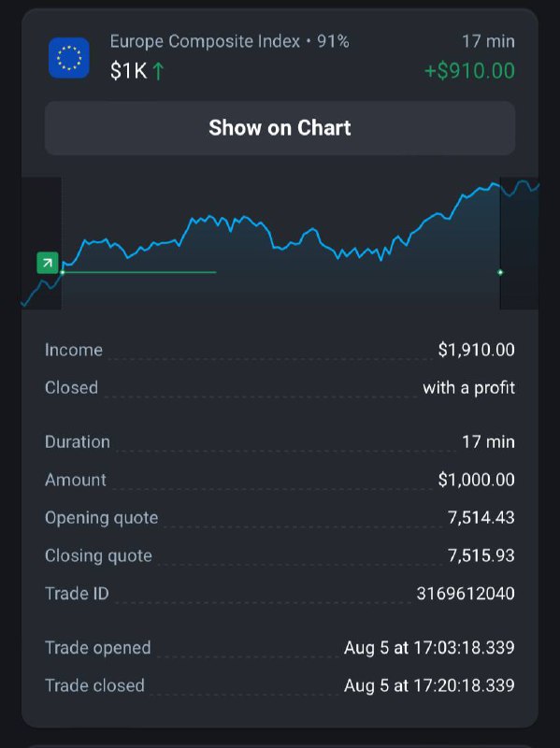This screenshot has width=560, height=748.
Task: Select the trade opening point on chart
Action: point(63,272)
